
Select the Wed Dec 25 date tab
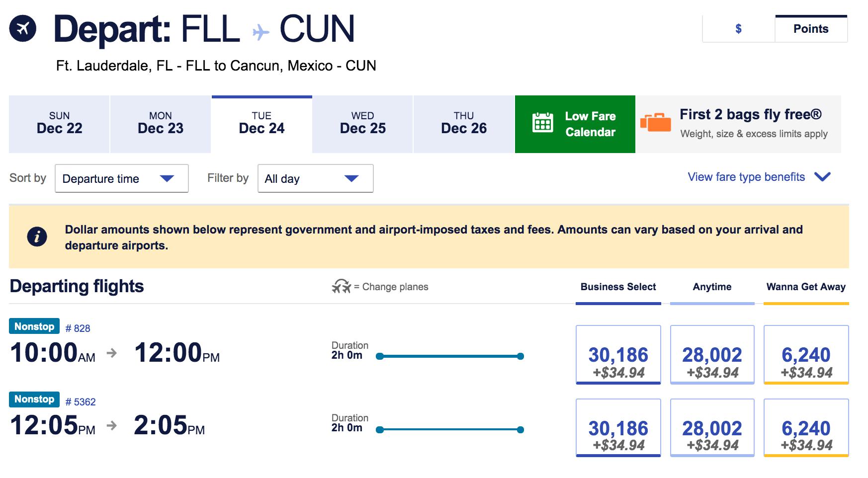tap(362, 124)
